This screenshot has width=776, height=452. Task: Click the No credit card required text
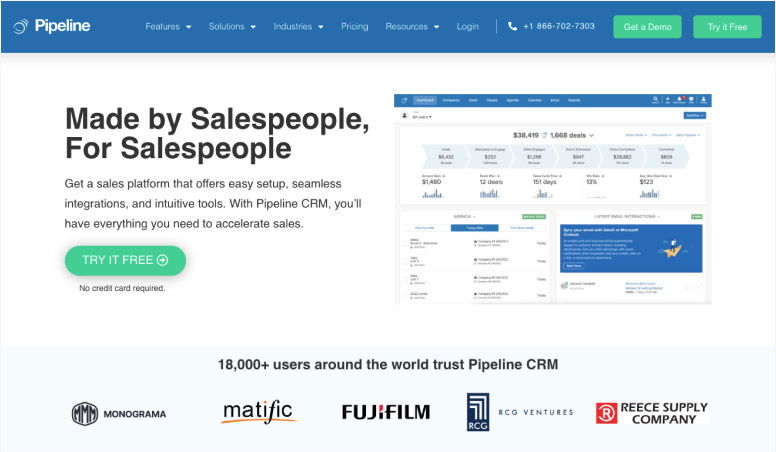click(x=122, y=288)
